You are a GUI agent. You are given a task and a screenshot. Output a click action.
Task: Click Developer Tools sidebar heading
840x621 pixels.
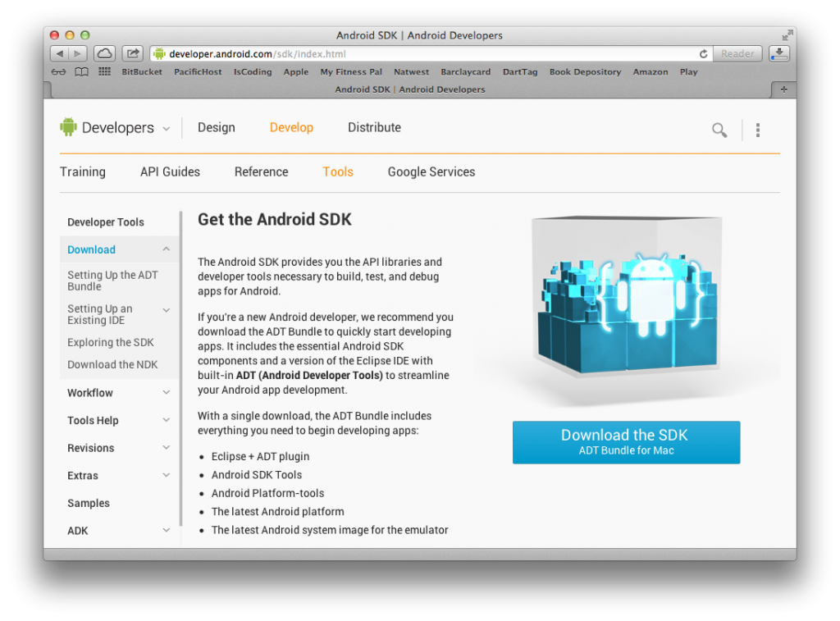pyautogui.click(x=106, y=222)
